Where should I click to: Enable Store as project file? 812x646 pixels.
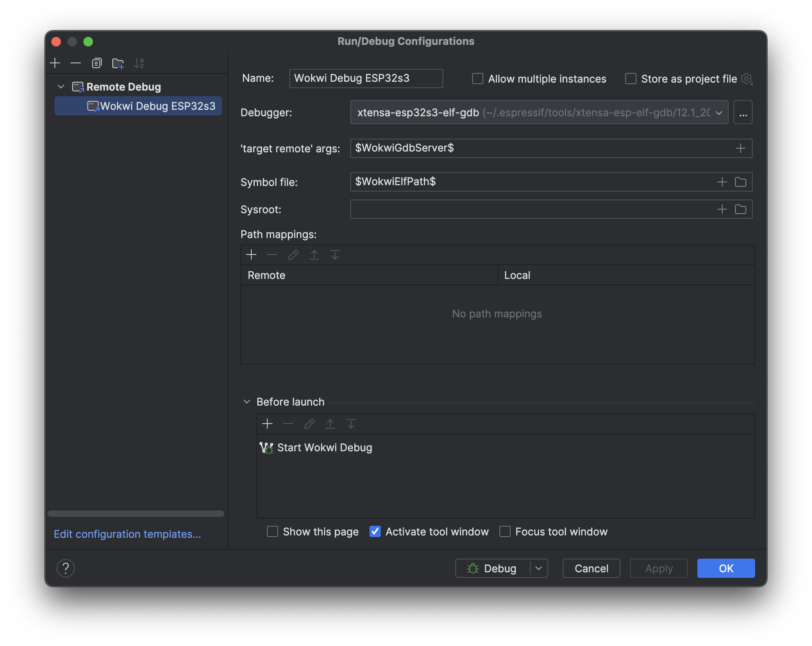pyautogui.click(x=631, y=79)
